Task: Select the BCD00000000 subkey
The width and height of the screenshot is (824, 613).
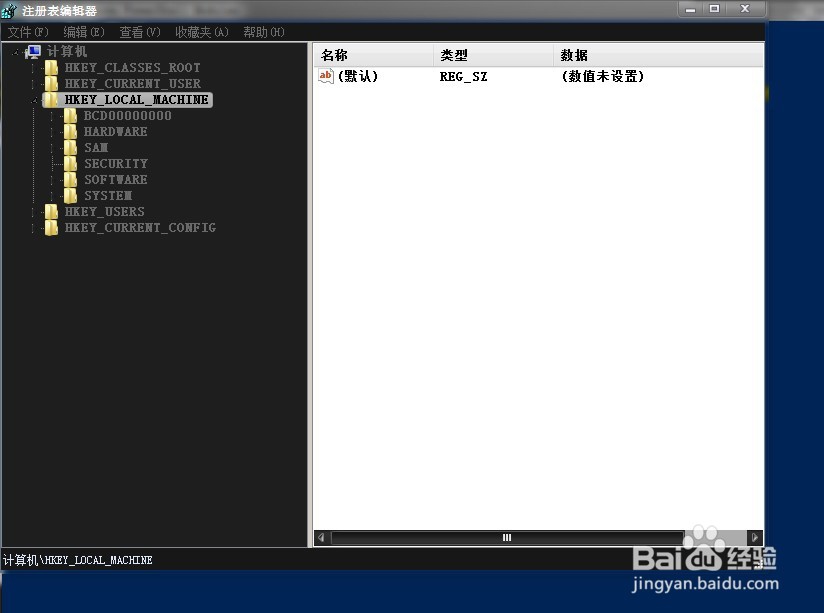Action: pyautogui.click(x=128, y=116)
